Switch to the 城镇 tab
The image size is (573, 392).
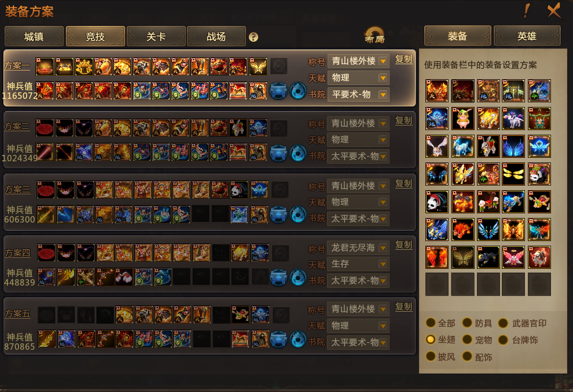(34, 36)
